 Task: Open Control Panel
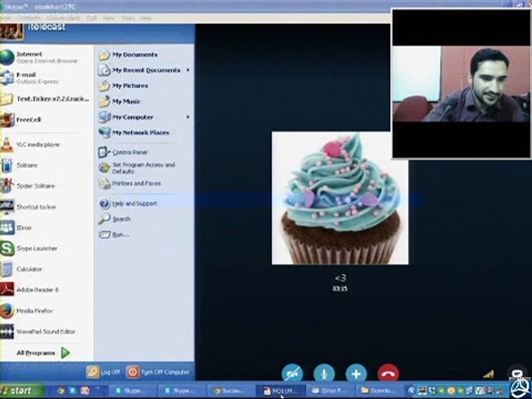click(145, 152)
